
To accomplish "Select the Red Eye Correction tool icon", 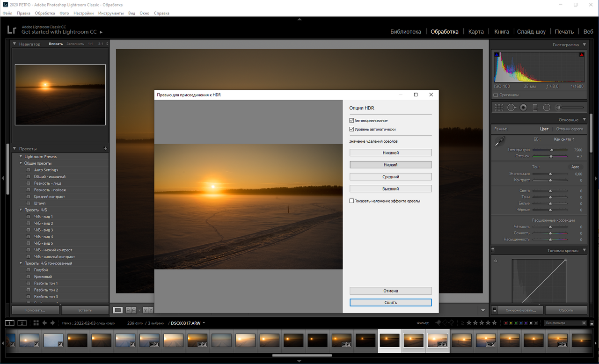I will click(523, 107).
